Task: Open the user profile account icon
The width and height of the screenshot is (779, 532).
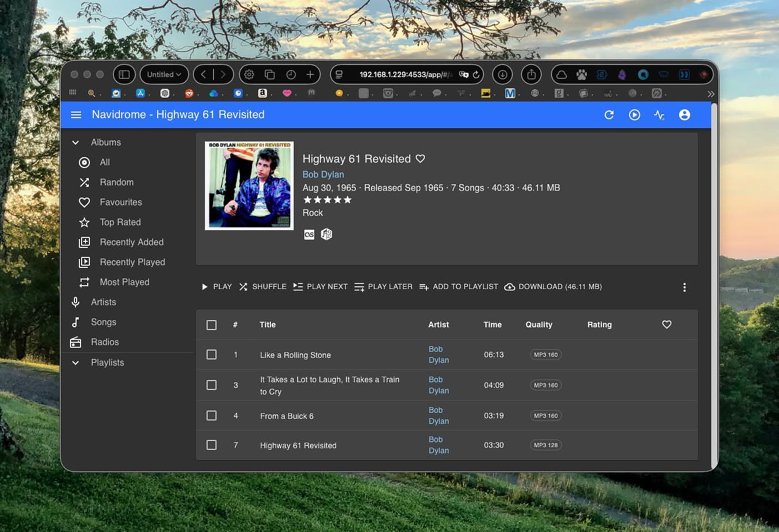Action: click(685, 115)
